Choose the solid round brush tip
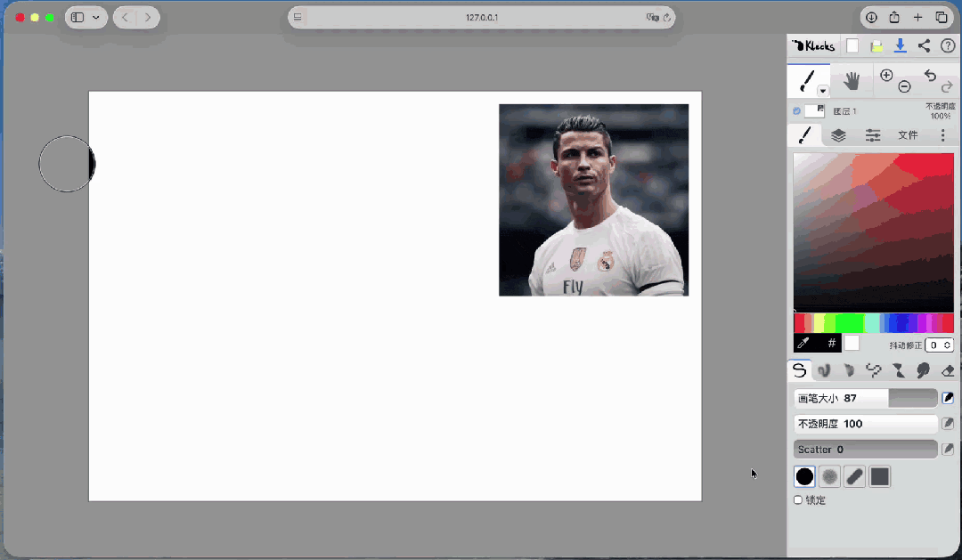The width and height of the screenshot is (962, 560). click(x=804, y=476)
